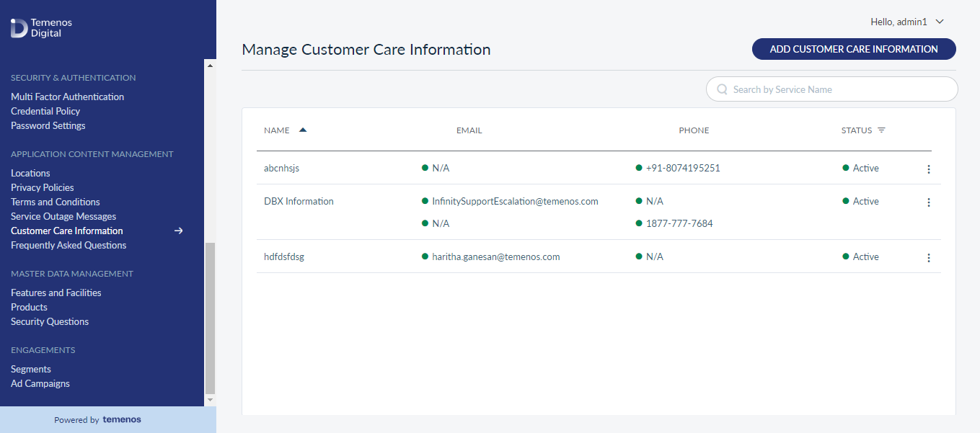Click the Status column filter icon
The height and width of the screenshot is (433, 980).
coord(881,130)
